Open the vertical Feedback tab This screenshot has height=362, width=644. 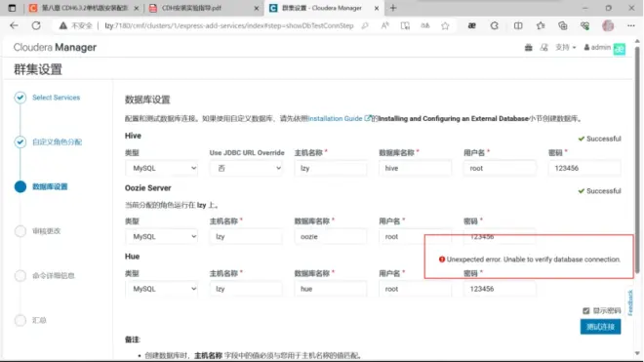point(630,302)
